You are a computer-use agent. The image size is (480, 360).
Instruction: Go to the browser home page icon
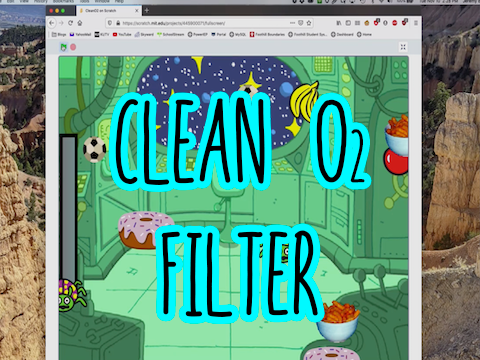80,23
